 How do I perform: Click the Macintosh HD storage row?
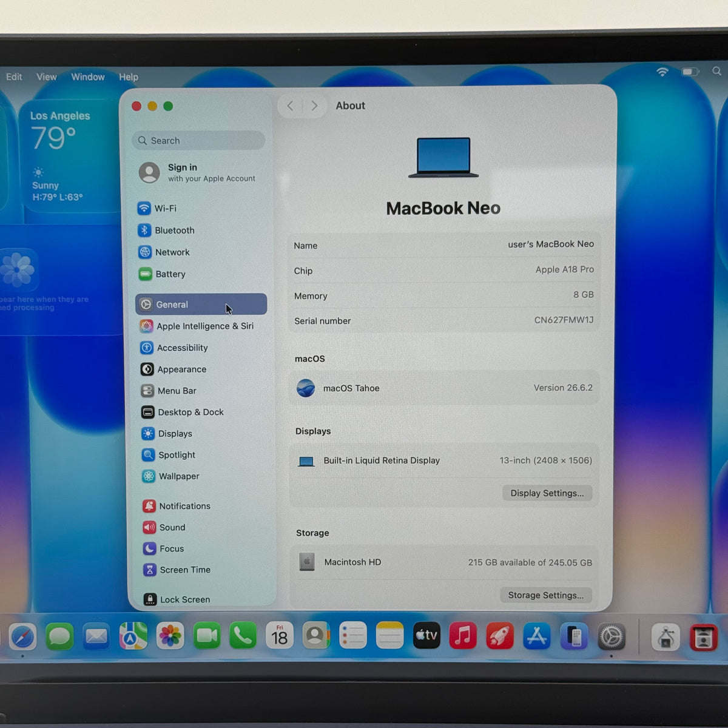point(445,562)
